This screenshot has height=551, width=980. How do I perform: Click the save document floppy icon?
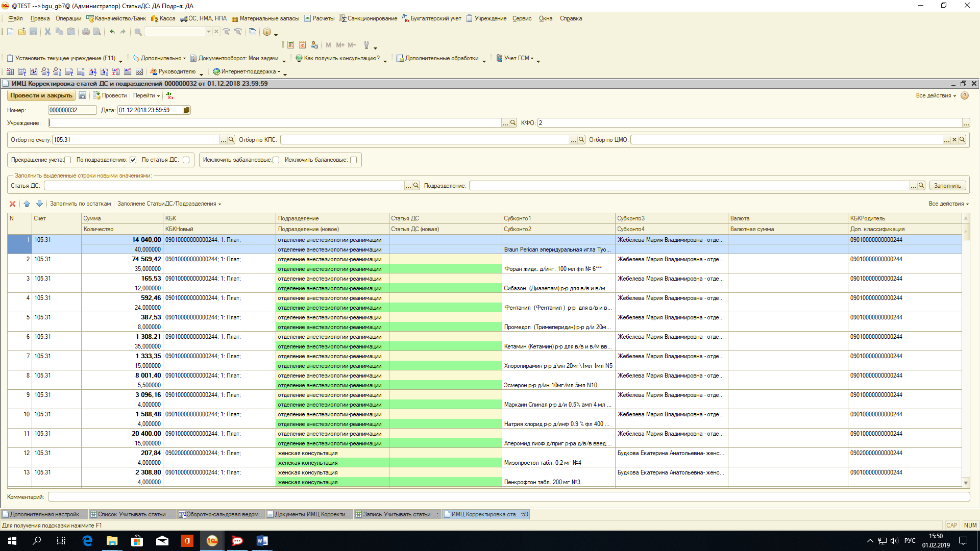[x=82, y=95]
